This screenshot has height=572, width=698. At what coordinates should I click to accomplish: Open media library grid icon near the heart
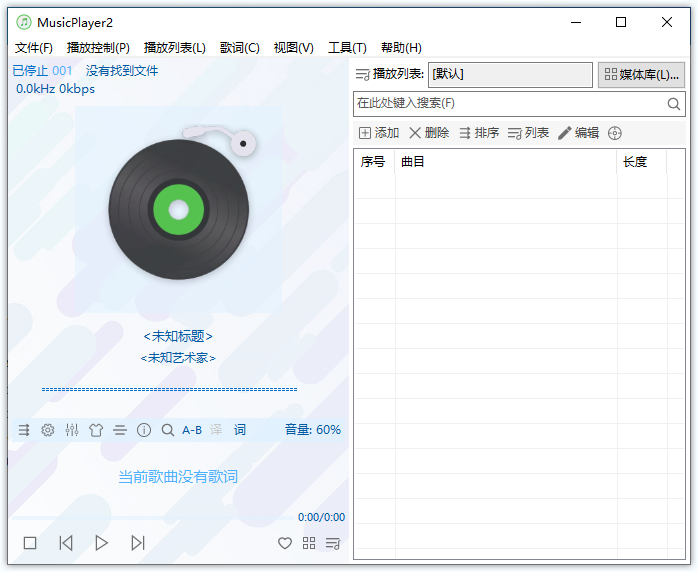click(308, 543)
